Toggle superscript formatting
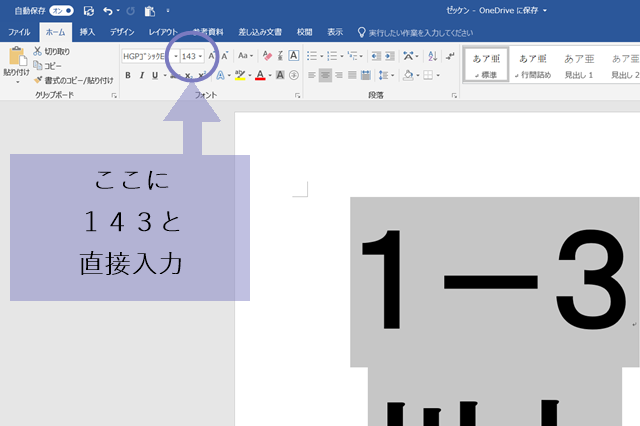The height and width of the screenshot is (426, 640). [x=202, y=75]
